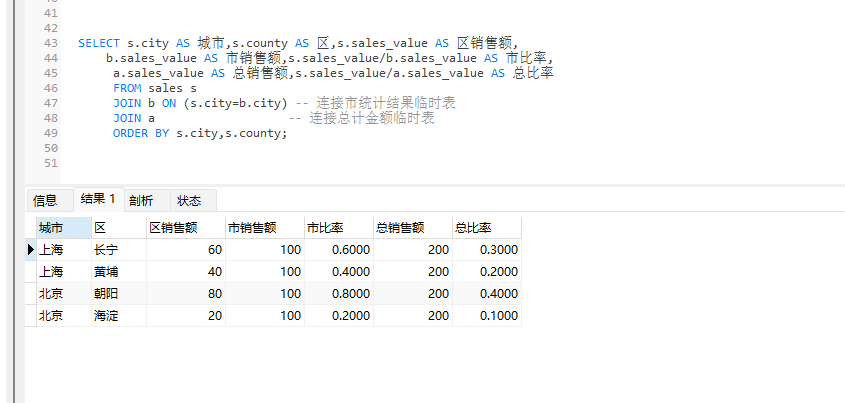
Task: Select the 朝阳 district cell
Action: [119, 294]
